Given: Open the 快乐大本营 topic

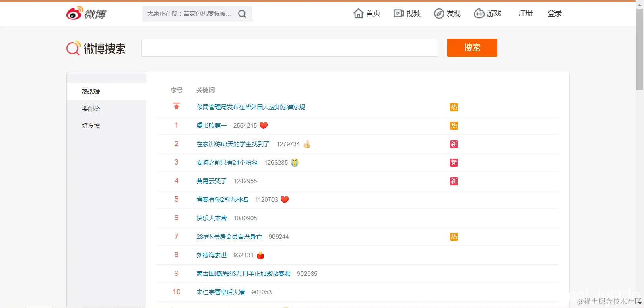Looking at the screenshot, I should tap(212, 218).
